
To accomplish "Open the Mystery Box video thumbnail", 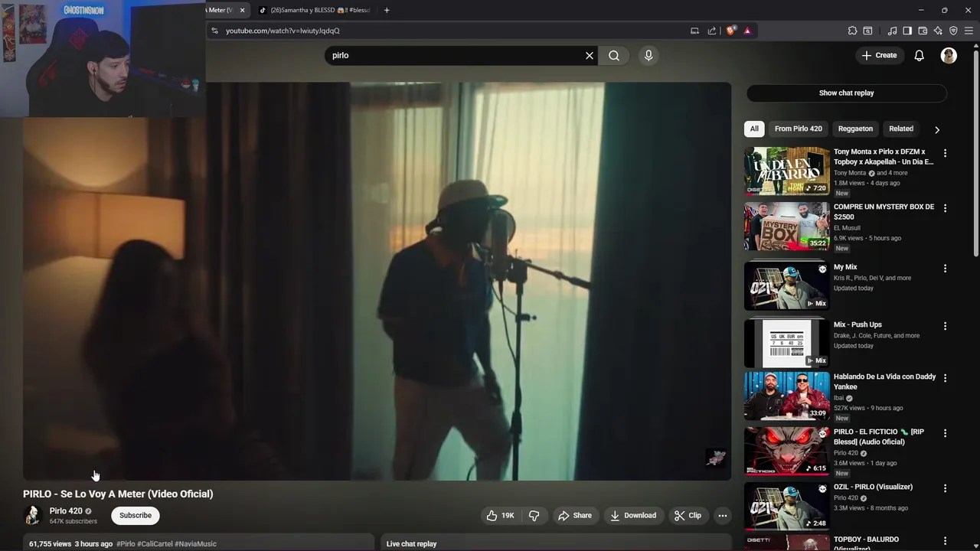I will point(786,226).
